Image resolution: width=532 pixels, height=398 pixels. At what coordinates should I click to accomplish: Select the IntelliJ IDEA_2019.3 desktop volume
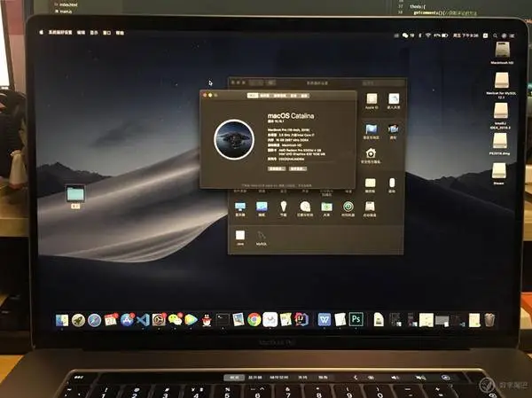500,116
